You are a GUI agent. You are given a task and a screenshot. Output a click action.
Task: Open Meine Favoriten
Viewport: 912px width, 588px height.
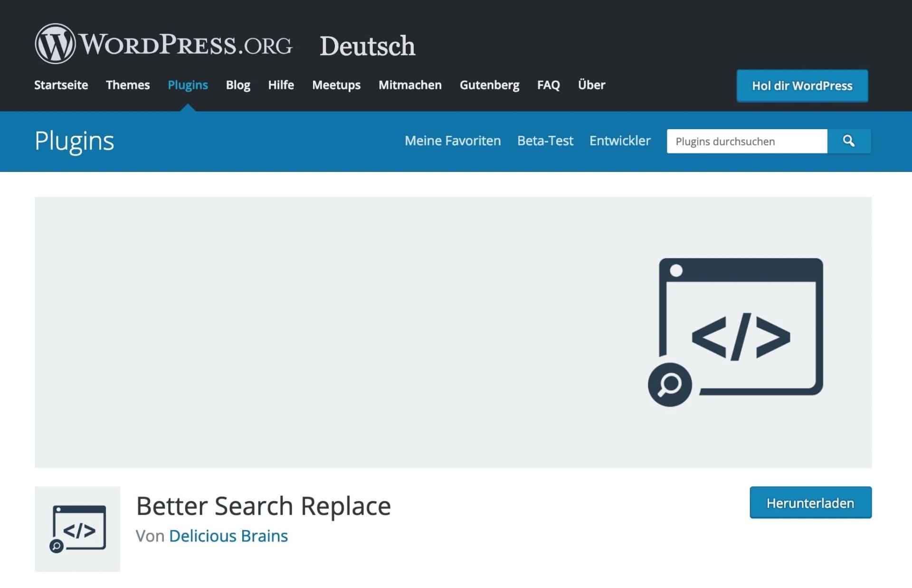click(452, 141)
